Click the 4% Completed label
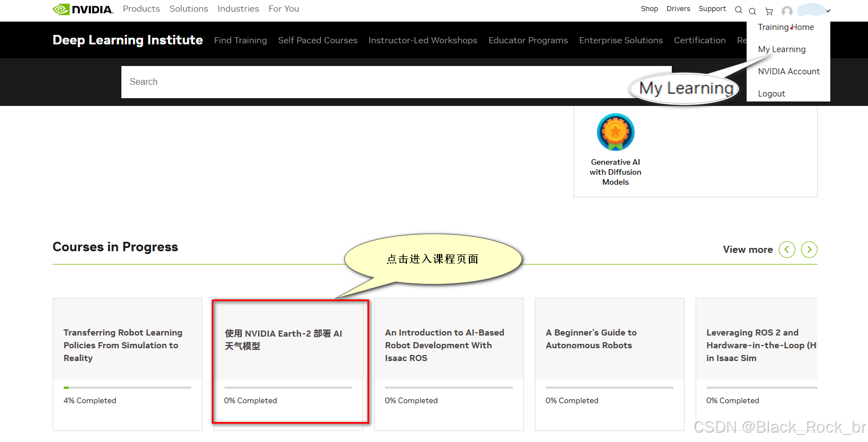Image resolution: width=868 pixels, height=442 pixels. (90, 400)
